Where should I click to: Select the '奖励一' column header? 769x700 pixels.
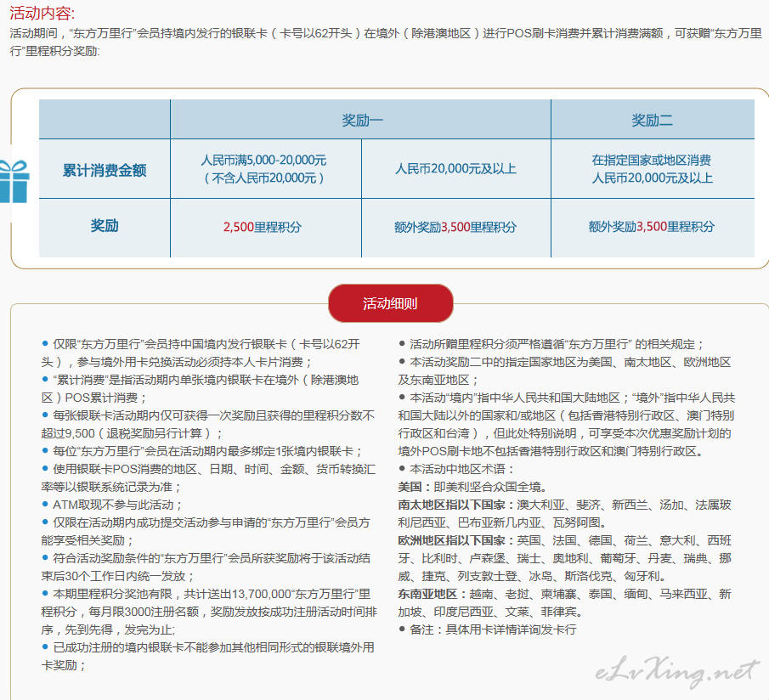tap(362, 120)
